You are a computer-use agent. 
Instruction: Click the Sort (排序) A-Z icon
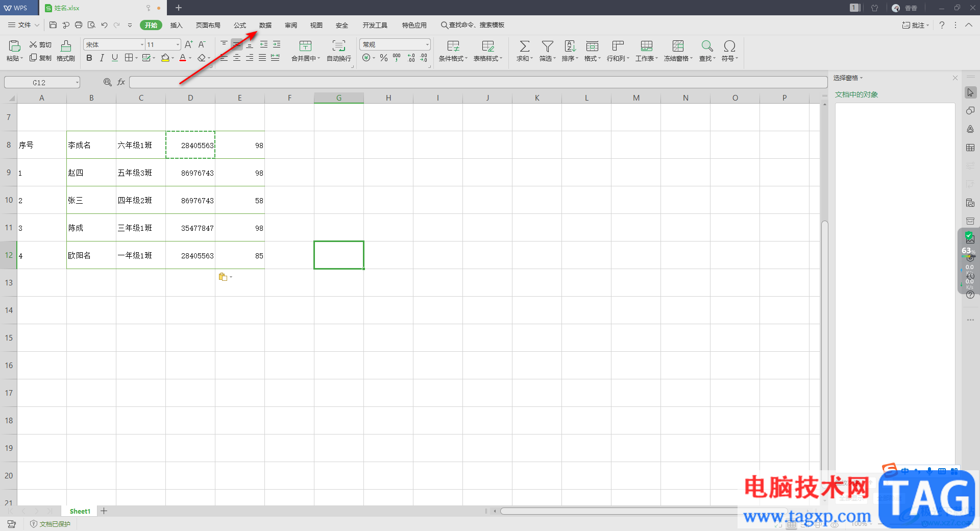coord(570,46)
